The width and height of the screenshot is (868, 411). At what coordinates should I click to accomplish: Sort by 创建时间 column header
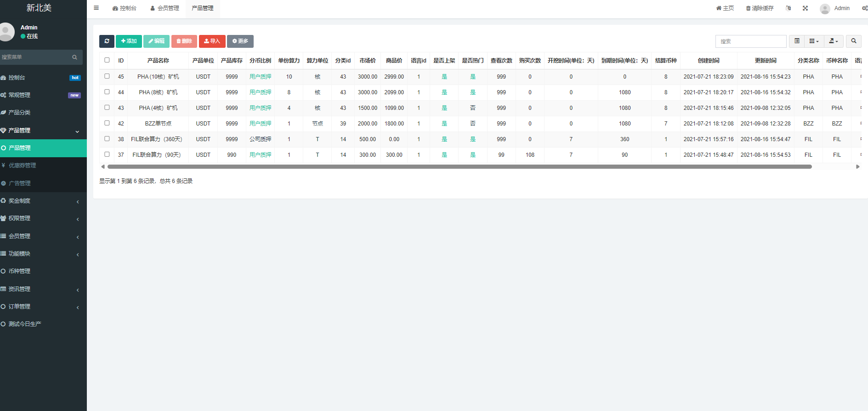[x=709, y=61]
